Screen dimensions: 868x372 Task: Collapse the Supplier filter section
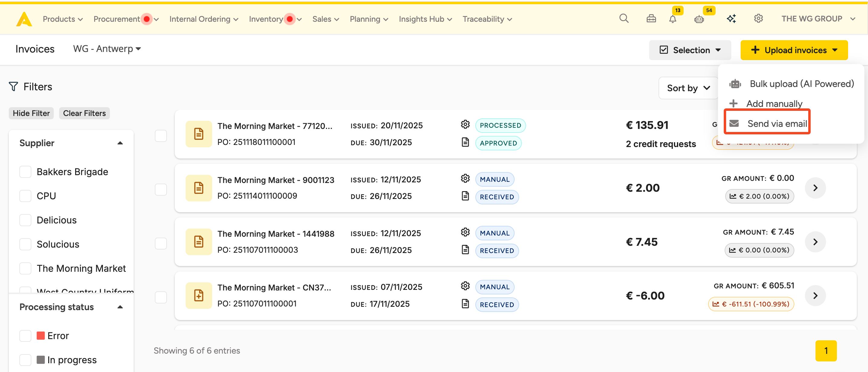120,143
